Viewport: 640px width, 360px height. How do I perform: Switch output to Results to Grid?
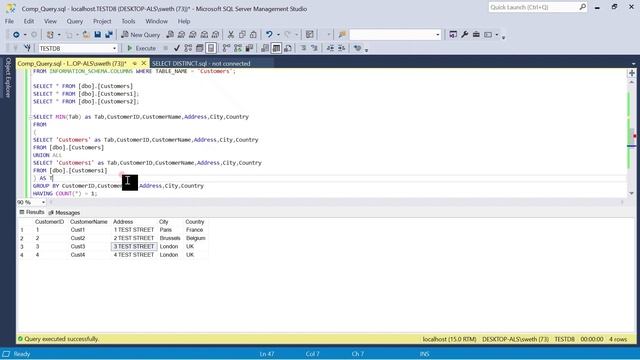click(x=276, y=48)
